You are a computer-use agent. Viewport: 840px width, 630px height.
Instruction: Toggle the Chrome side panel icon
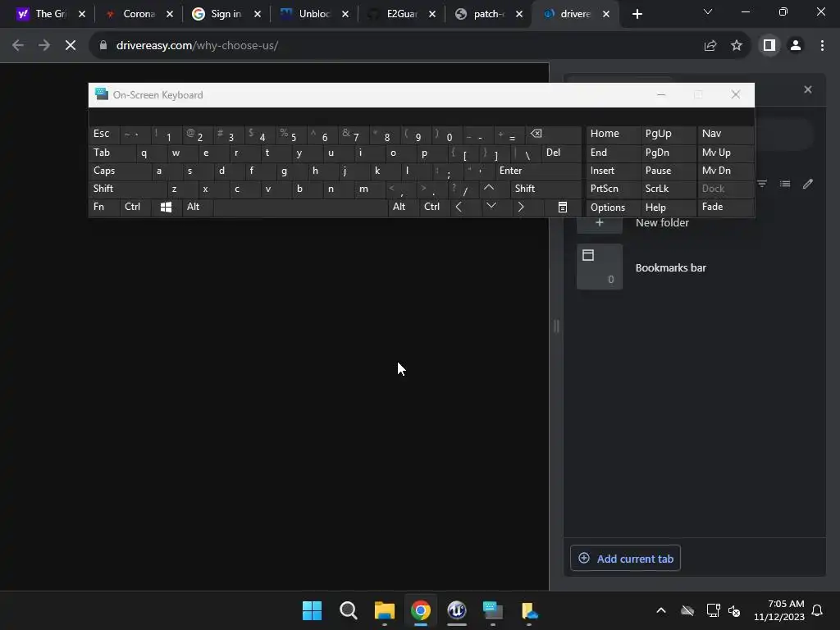(769, 46)
